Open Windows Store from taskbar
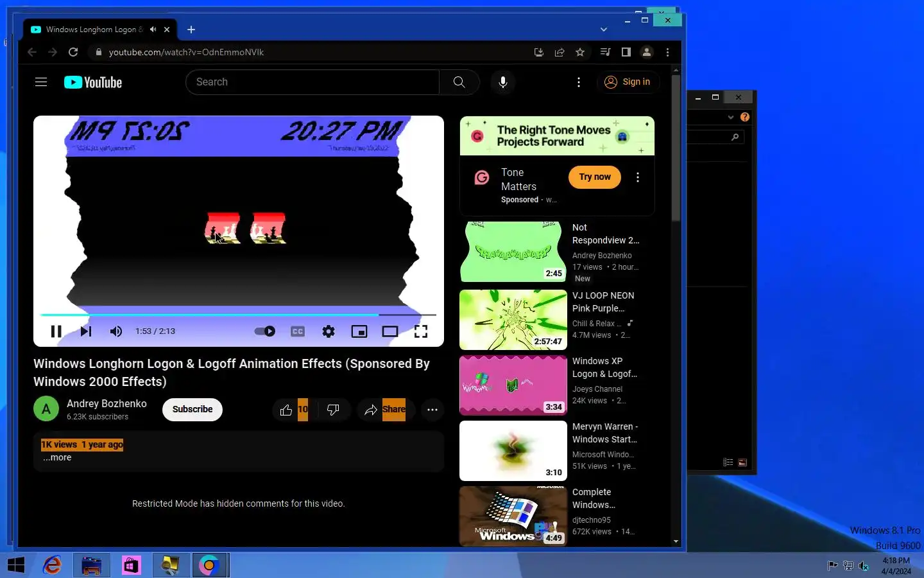This screenshot has height=578, width=924. 131,565
